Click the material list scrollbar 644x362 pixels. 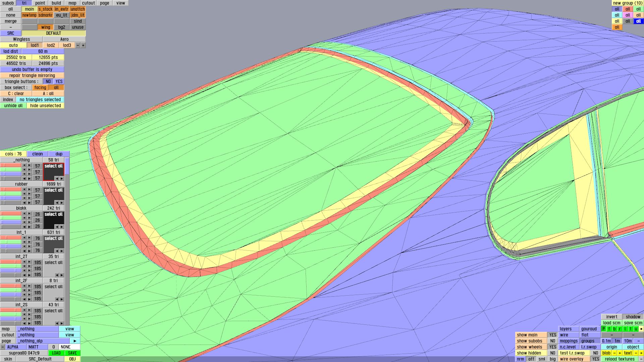coord(67,167)
